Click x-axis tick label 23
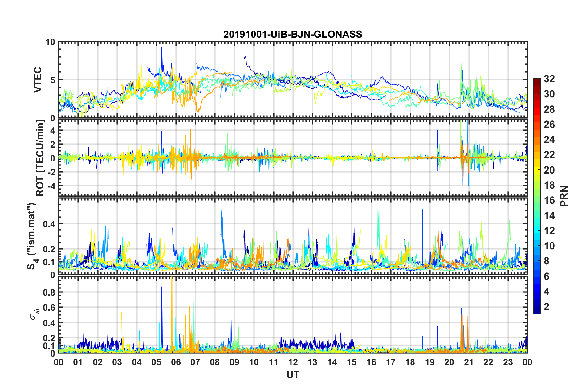The image size is (586, 392). pos(508,362)
